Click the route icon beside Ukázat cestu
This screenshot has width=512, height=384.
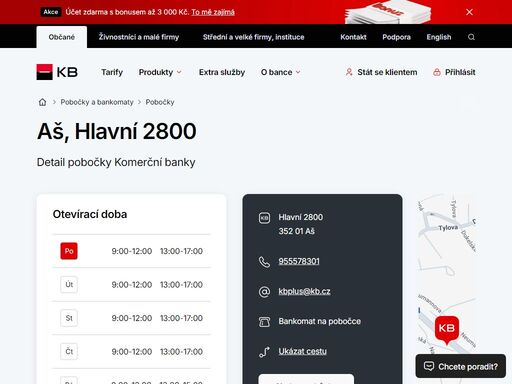(264, 352)
